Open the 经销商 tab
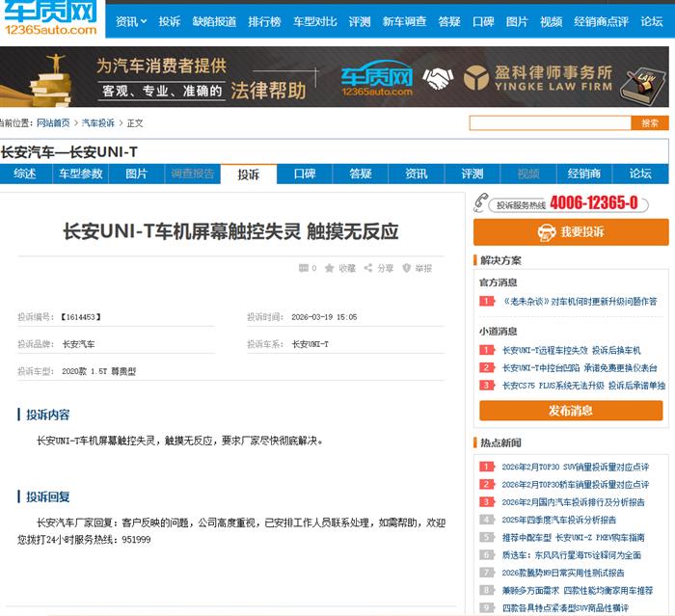 pyautogui.click(x=584, y=174)
